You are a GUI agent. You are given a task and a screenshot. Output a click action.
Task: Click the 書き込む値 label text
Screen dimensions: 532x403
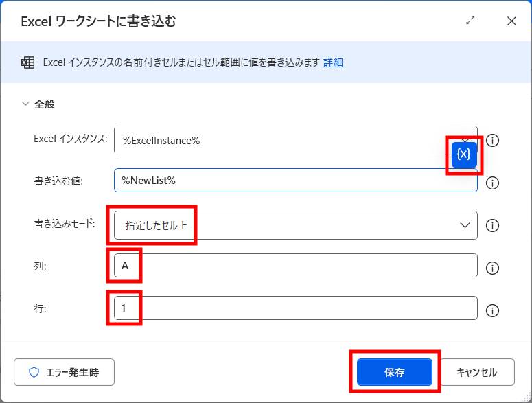tap(58, 181)
